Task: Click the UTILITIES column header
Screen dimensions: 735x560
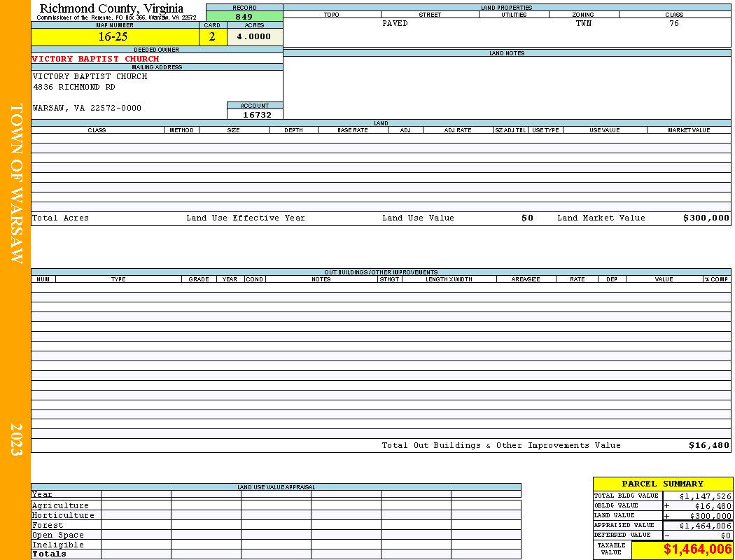Action: (514, 15)
